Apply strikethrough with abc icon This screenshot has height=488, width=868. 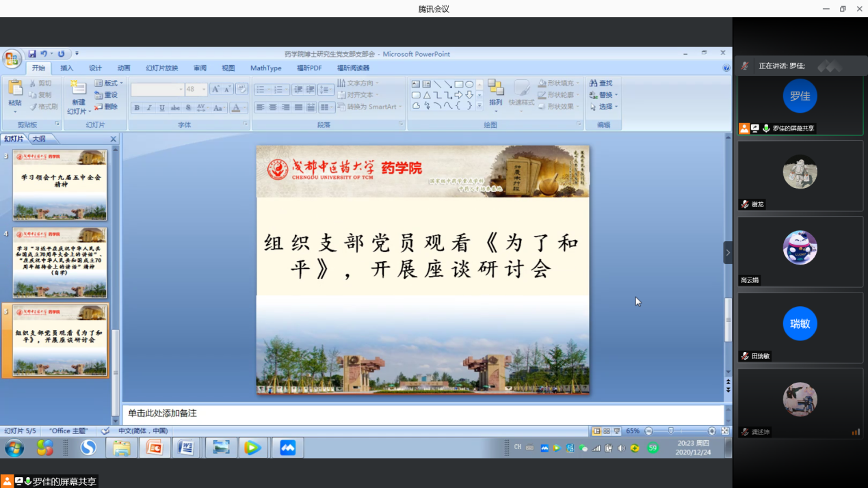click(x=175, y=108)
